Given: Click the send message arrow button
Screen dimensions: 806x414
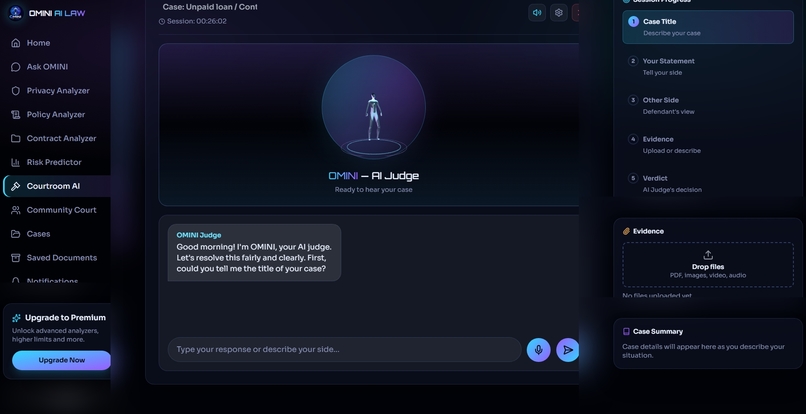Looking at the screenshot, I should point(567,350).
